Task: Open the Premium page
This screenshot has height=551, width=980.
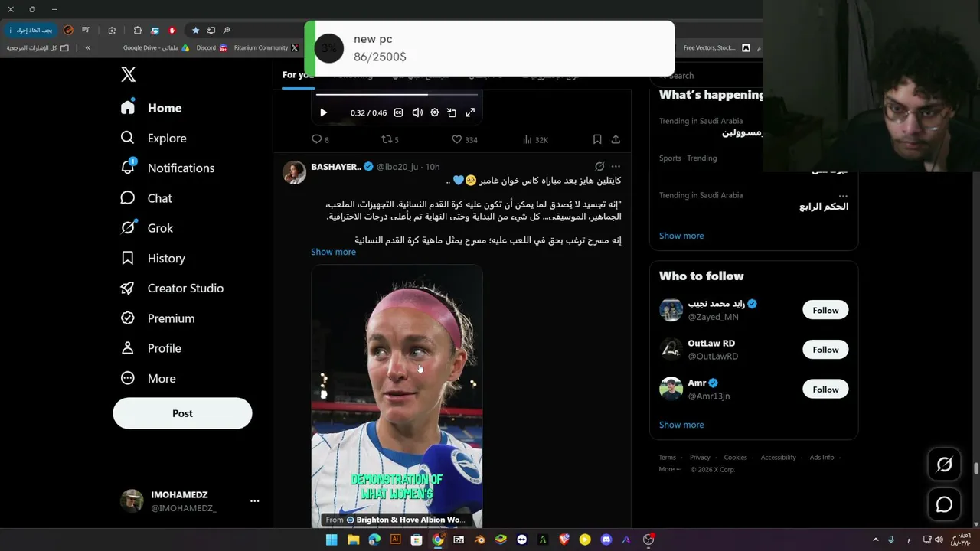Action: point(158,318)
